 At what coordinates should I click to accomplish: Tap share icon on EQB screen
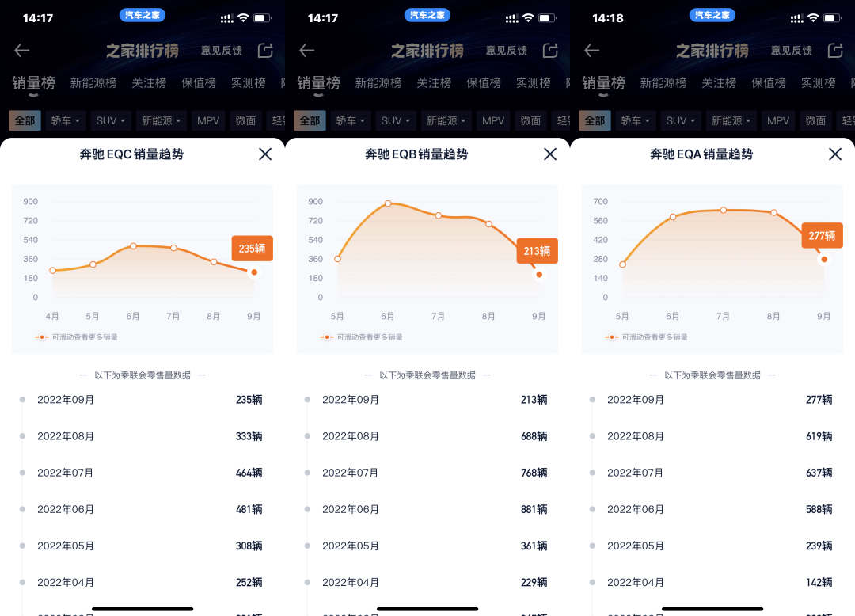551,51
